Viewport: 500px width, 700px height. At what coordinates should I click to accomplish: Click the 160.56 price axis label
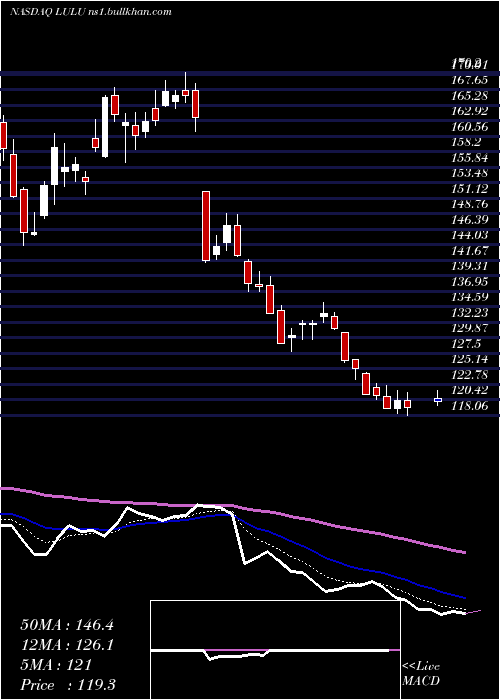pyautogui.click(x=470, y=126)
